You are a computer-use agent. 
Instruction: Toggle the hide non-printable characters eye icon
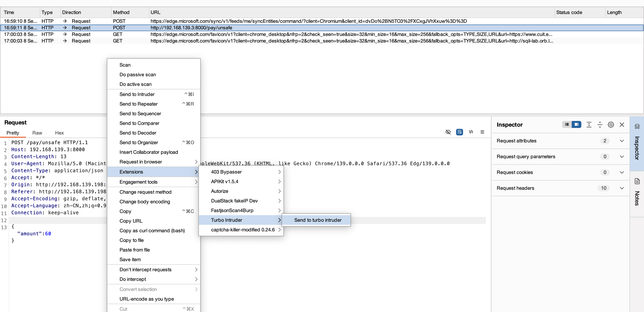[x=448, y=132]
